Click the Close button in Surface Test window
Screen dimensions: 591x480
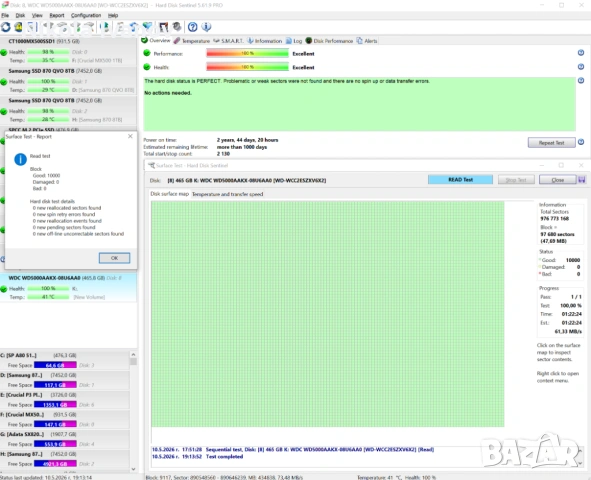tap(557, 180)
